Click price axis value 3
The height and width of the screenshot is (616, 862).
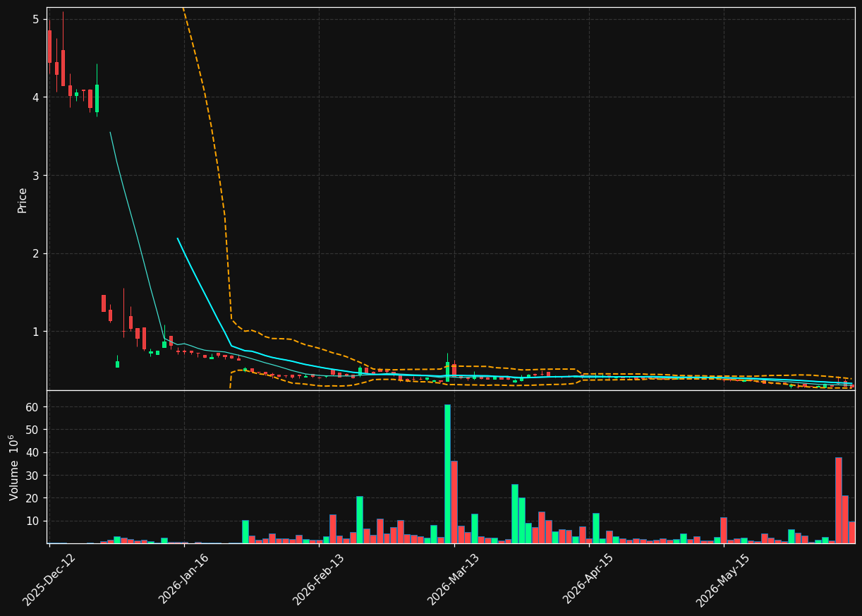[35, 176]
